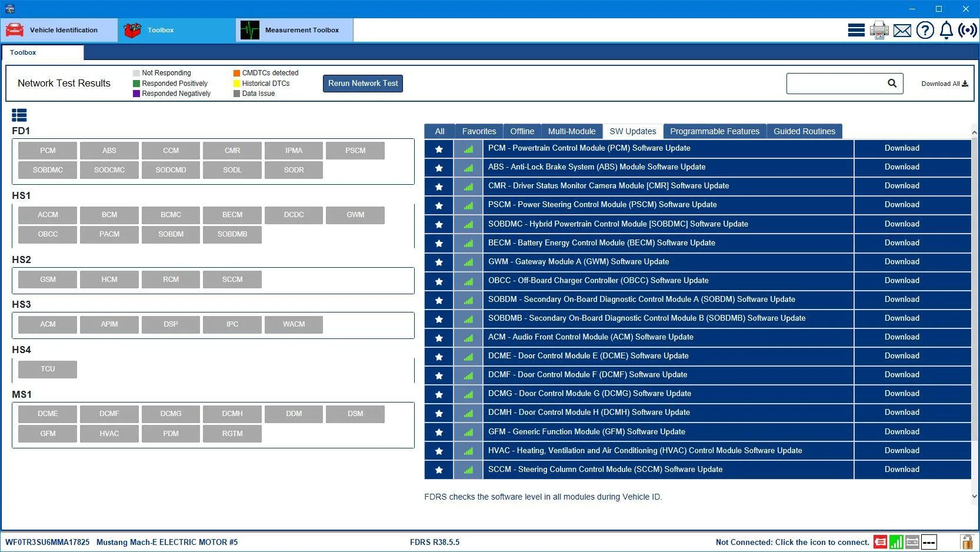This screenshot has width=980, height=552.
Task: Click the red vehicle connection icon
Action: coord(880,542)
